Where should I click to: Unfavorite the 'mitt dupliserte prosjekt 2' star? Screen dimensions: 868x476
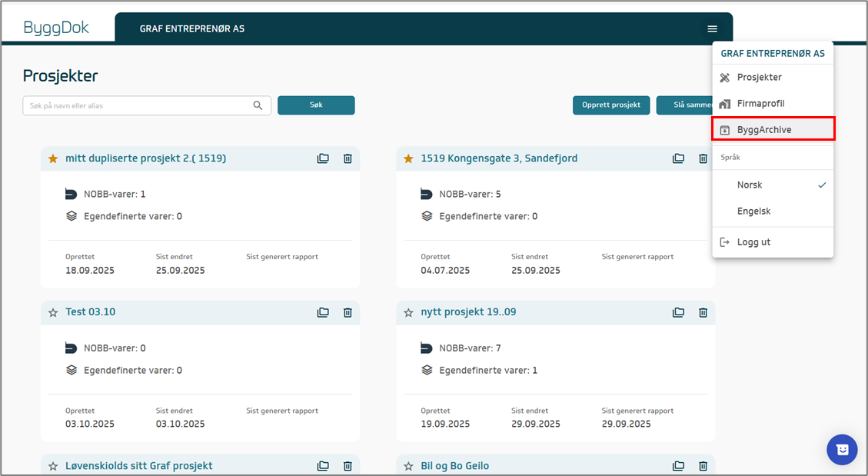(x=53, y=158)
